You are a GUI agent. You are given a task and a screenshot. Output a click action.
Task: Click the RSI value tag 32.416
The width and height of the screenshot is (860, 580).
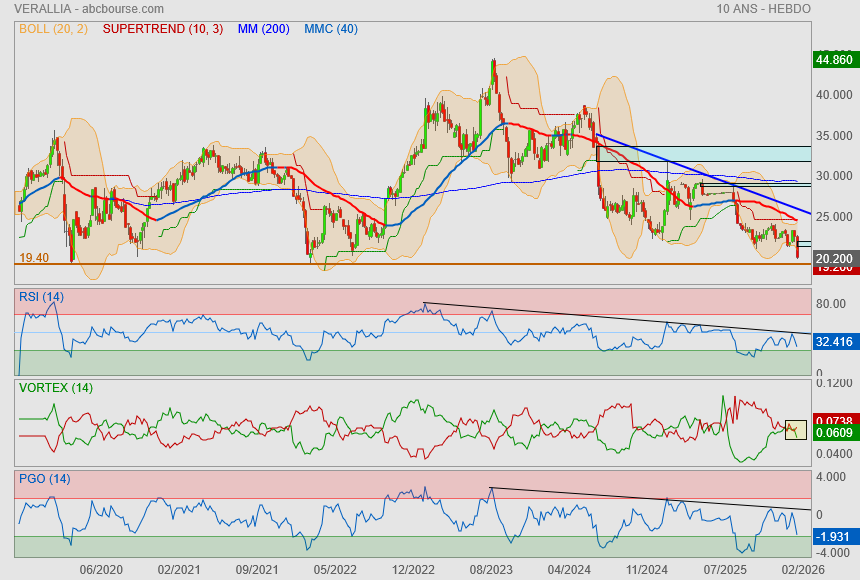(x=833, y=342)
